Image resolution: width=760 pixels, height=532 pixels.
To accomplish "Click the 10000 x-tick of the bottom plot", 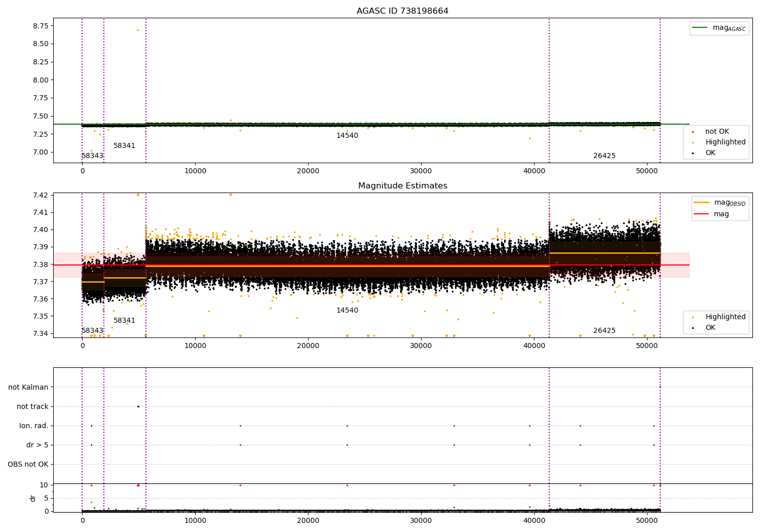I will coord(195,521).
